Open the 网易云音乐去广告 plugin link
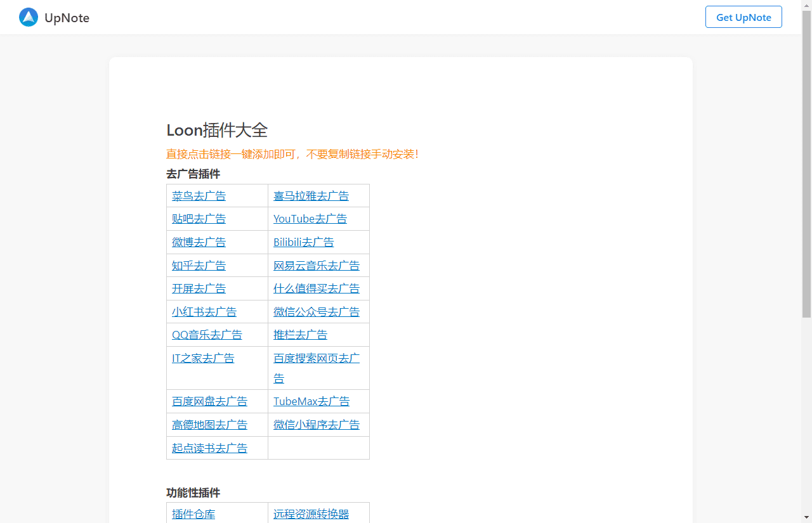812x523 pixels. pyautogui.click(x=316, y=265)
